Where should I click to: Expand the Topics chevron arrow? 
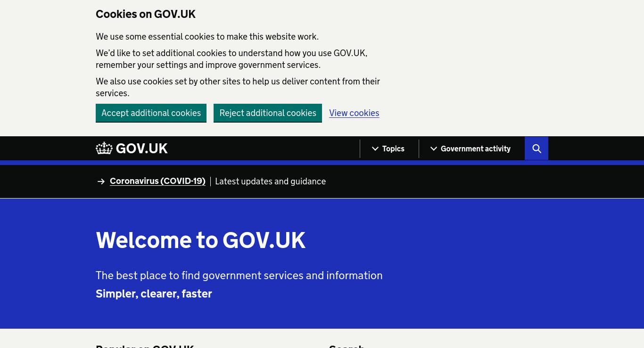(x=375, y=149)
